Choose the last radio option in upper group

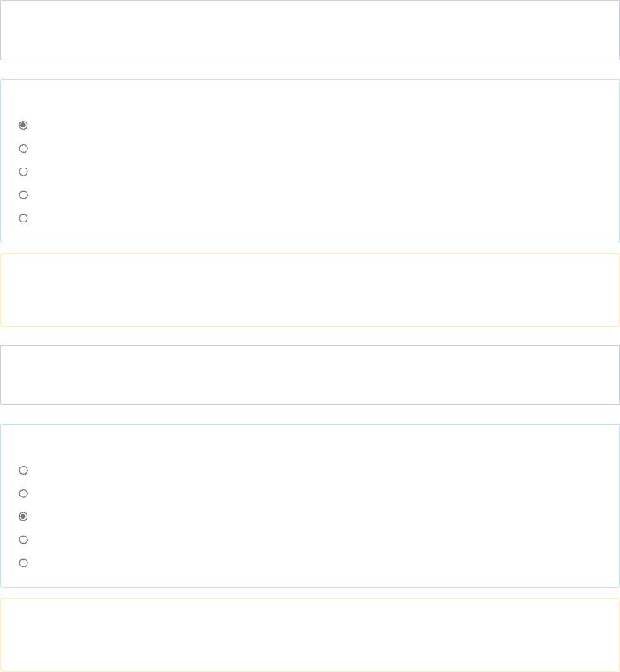click(x=23, y=218)
